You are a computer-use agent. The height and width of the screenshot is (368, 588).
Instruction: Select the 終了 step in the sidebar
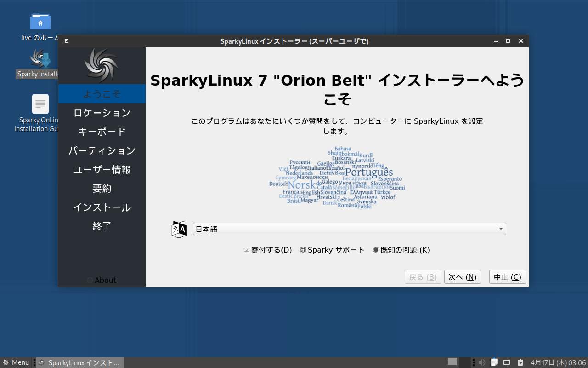102,226
